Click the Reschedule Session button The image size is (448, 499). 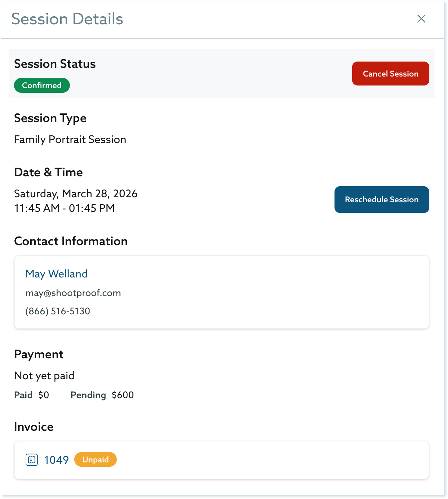pyautogui.click(x=381, y=200)
